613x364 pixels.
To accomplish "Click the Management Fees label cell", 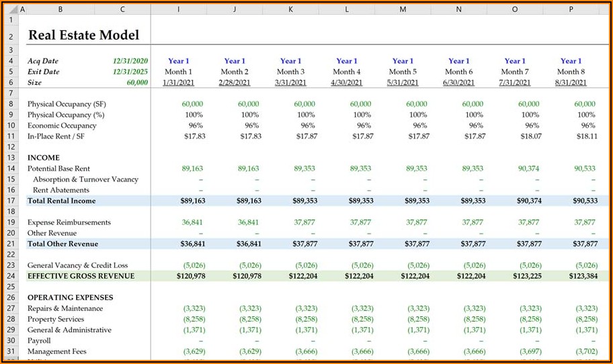I will point(56,351).
